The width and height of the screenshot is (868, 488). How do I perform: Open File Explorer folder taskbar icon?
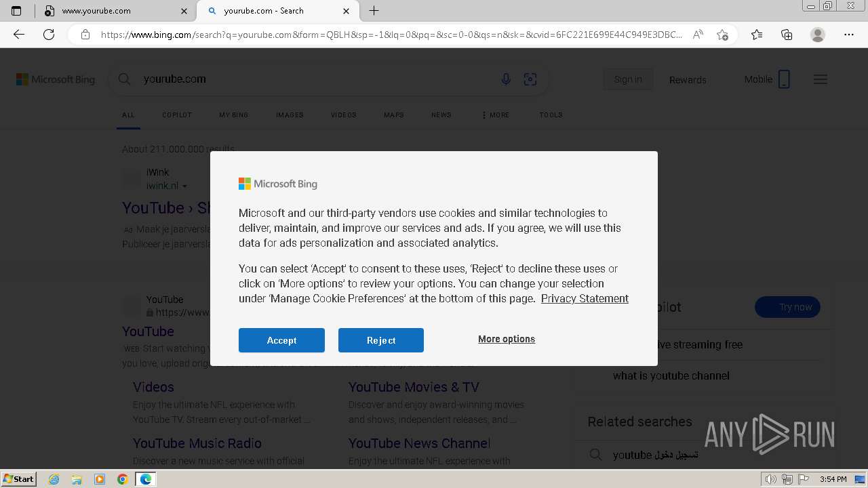point(77,479)
